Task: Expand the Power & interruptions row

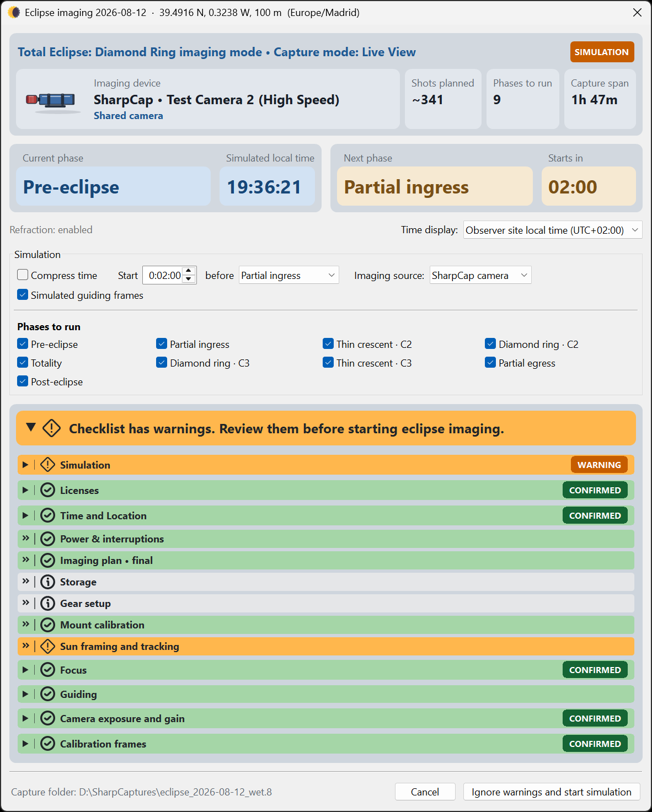Action: point(25,537)
